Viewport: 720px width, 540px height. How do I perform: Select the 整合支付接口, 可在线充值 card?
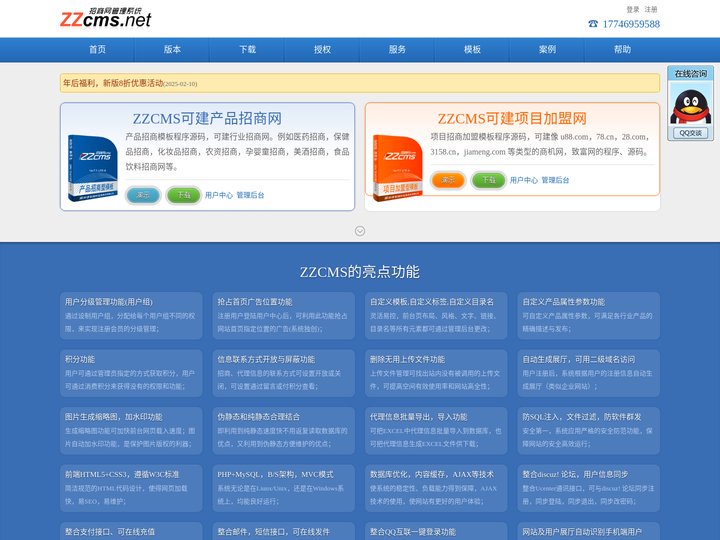(131, 531)
